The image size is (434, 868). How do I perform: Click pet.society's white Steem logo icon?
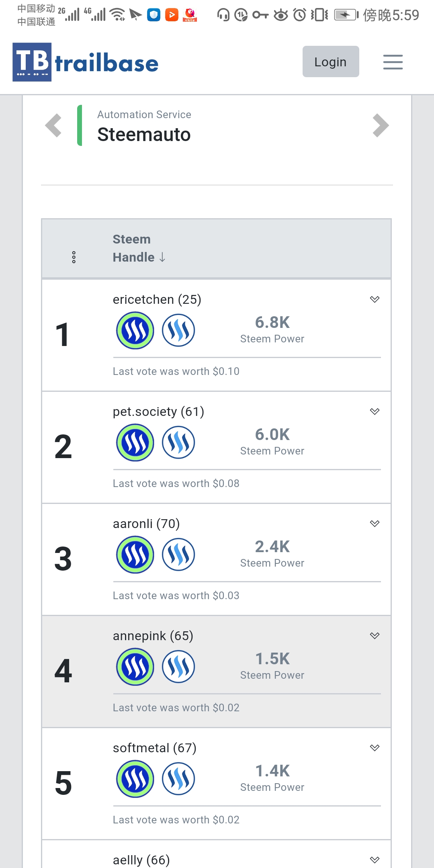coord(178,443)
